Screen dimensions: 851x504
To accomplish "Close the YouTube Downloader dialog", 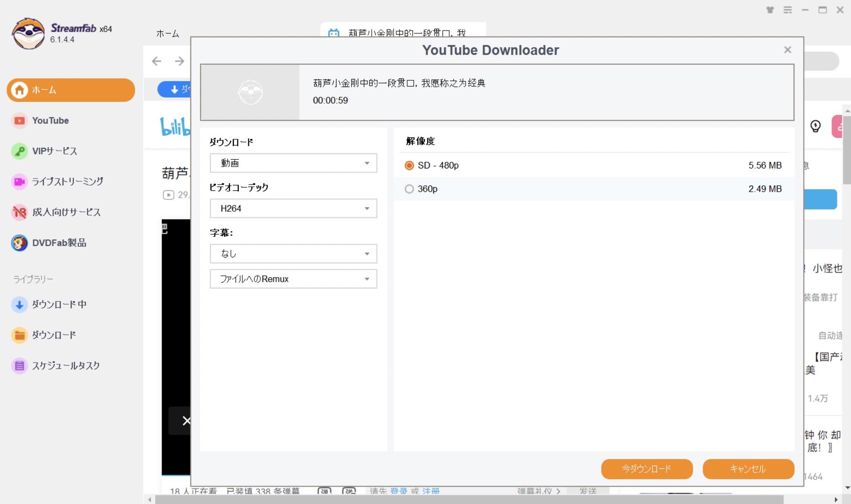I will (788, 50).
